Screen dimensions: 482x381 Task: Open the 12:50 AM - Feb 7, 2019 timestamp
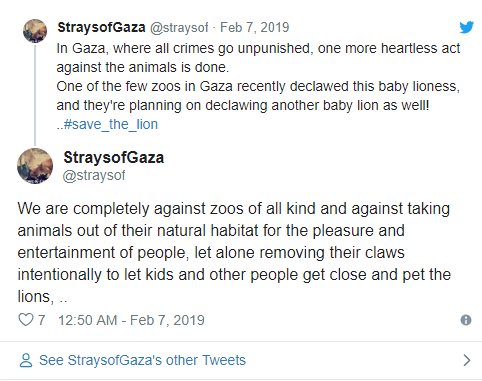(x=131, y=320)
